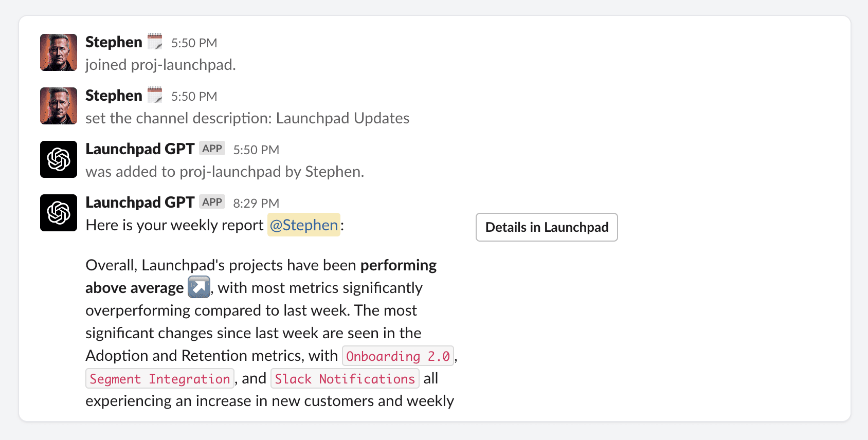Click Stephen's avatar beside the channel description message
The width and height of the screenshot is (868, 440).
pos(59,106)
